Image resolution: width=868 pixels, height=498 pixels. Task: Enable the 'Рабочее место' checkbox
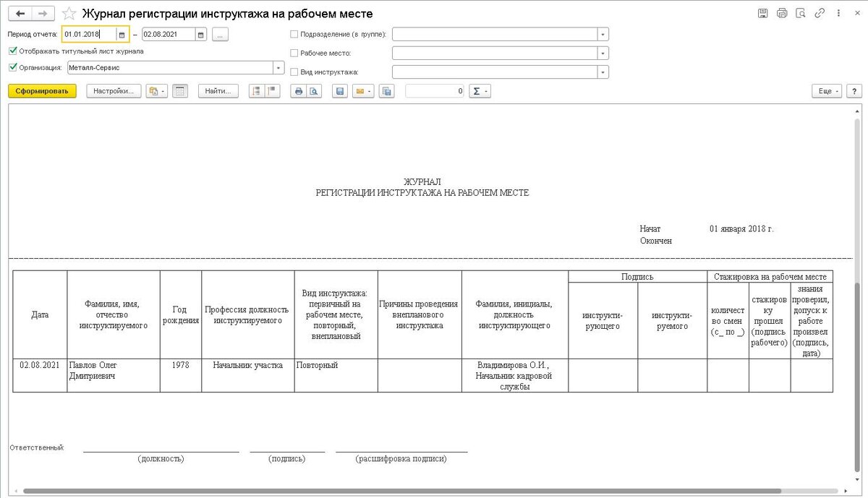(x=294, y=53)
